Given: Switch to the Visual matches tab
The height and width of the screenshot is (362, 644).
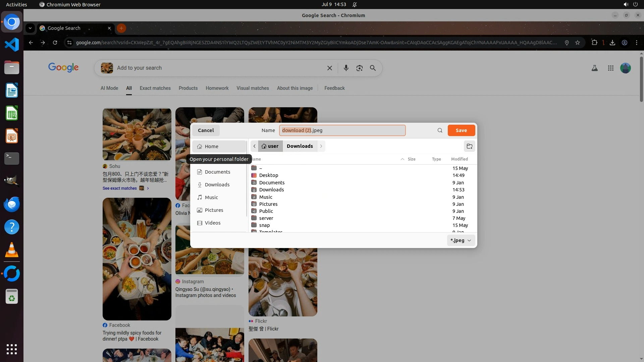Looking at the screenshot, I should click(x=253, y=88).
